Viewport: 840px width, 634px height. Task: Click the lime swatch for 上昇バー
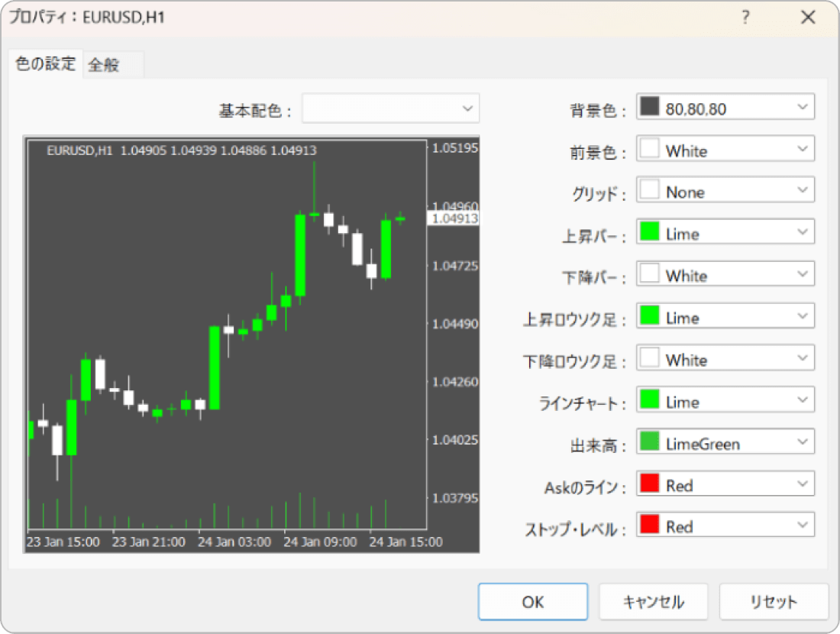(x=650, y=231)
